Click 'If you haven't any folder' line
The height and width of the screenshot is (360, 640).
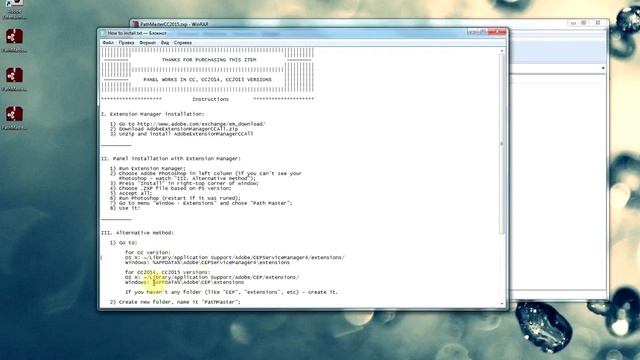(231, 292)
